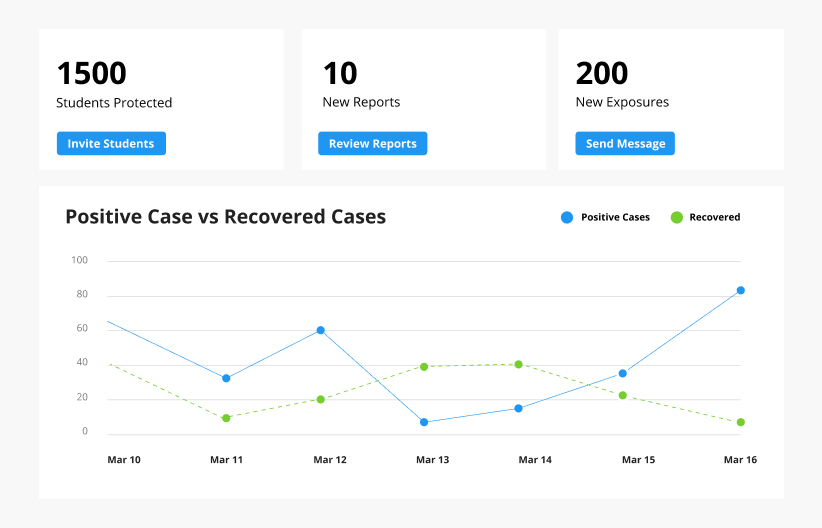This screenshot has height=528, width=822.
Task: Click the Mar 14 axis label
Action: pyautogui.click(x=535, y=460)
